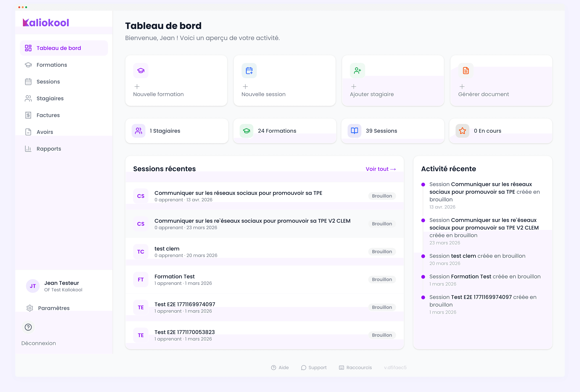Switch to Tableau de bord tab
Screen dimensions: 580x392
click(x=59, y=48)
